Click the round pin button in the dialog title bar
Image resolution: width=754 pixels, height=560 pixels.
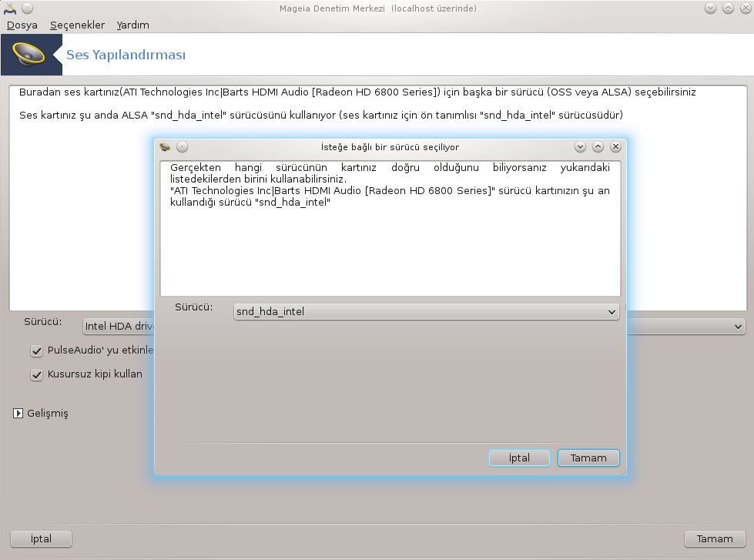tap(183, 146)
